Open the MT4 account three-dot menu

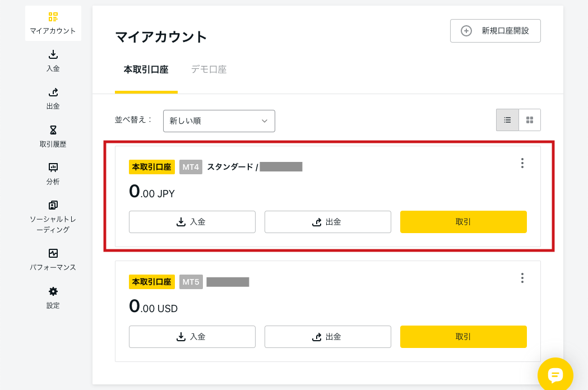[522, 163]
